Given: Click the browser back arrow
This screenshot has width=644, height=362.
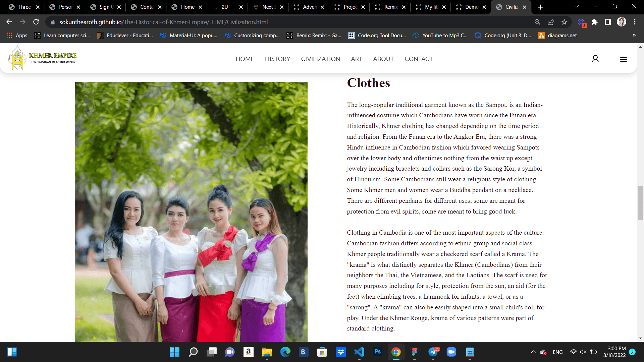Looking at the screenshot, I should pos(9,22).
